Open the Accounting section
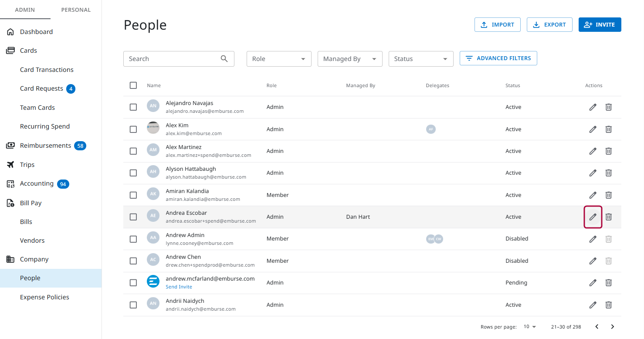Screen dimensions: 644x339 tap(37, 183)
